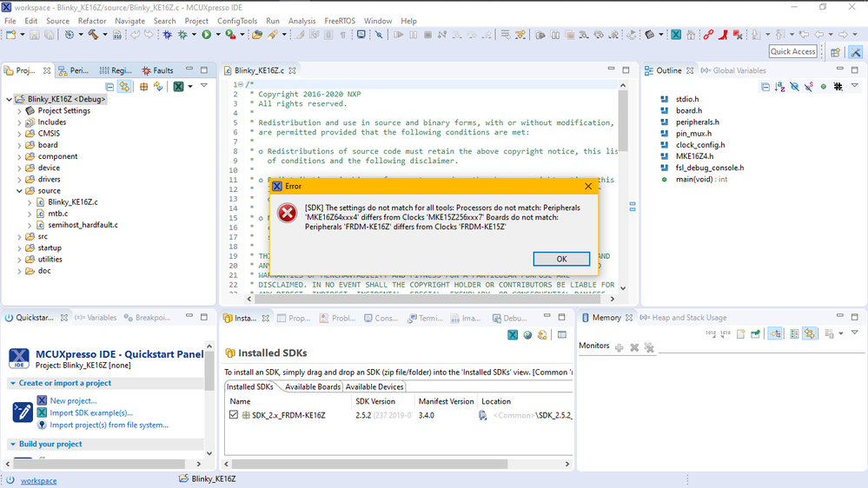Click Add memory monitor plus icon

pos(620,347)
